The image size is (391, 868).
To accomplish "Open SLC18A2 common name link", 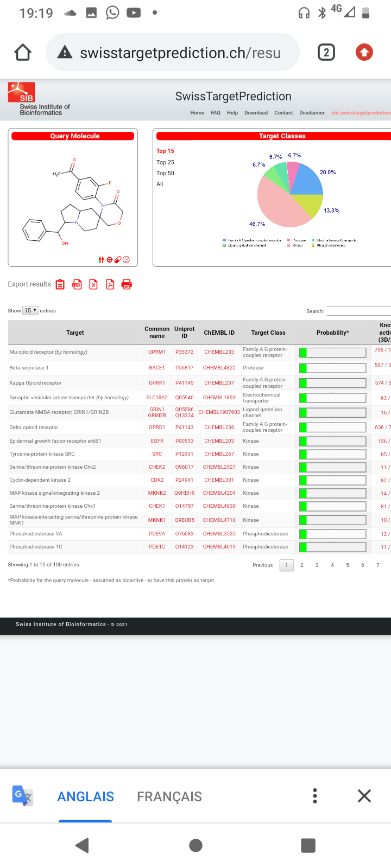I will click(157, 398).
